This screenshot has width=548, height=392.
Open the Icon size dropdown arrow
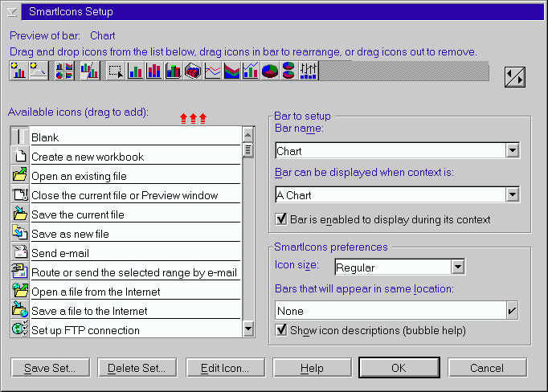point(458,267)
